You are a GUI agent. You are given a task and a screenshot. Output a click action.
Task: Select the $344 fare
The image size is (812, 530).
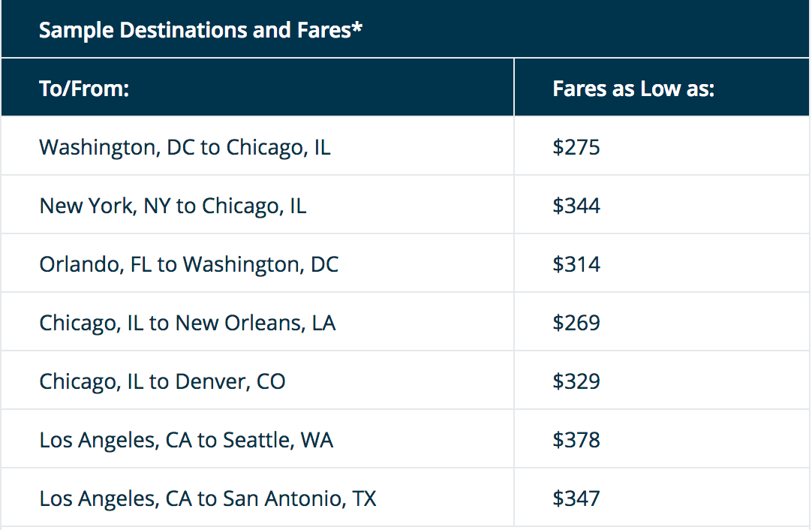[x=576, y=206]
